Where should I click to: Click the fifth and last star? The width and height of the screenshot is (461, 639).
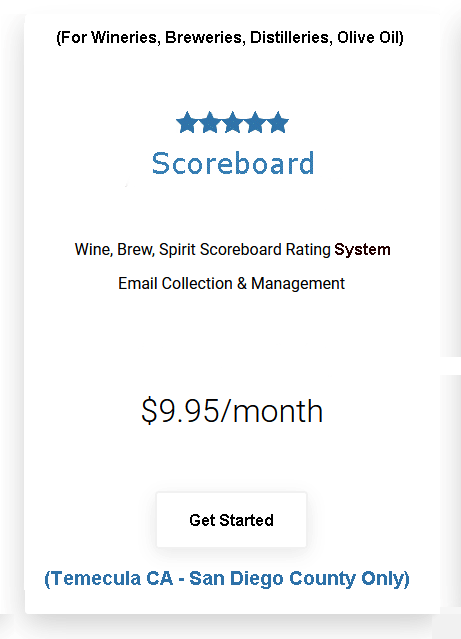point(278,122)
